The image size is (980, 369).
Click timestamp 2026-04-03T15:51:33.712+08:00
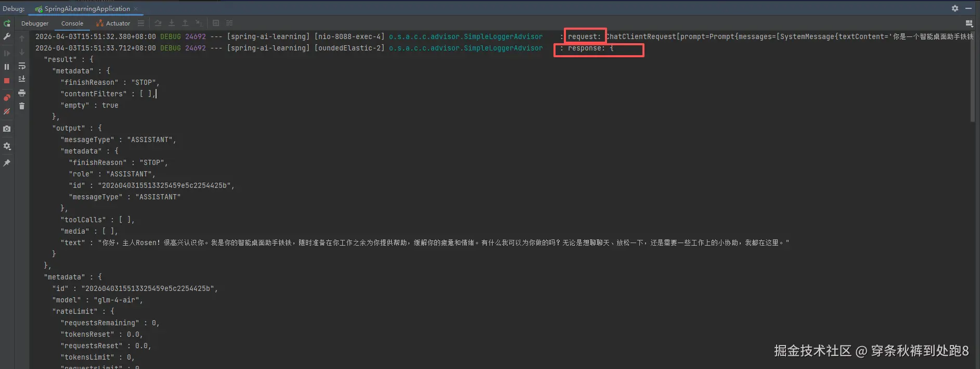(x=96, y=48)
